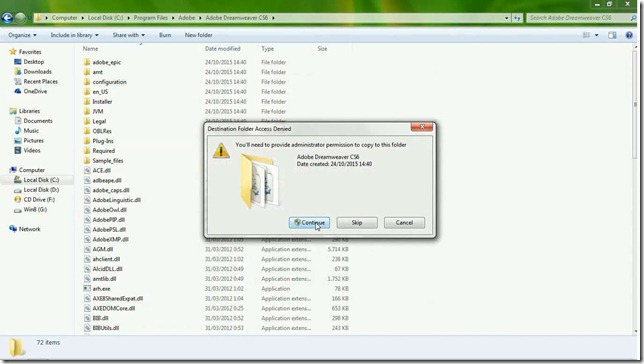The width and height of the screenshot is (644, 364).
Task: Open the view options dropdown arrow
Action: coord(597,35)
